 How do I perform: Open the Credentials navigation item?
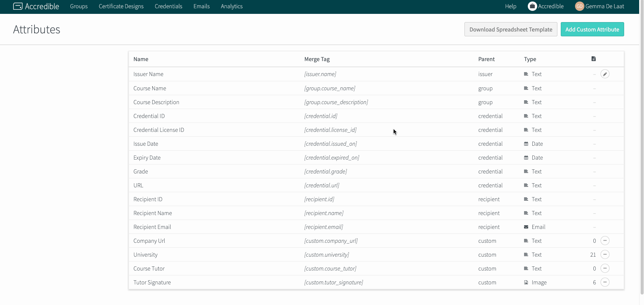pos(168,6)
